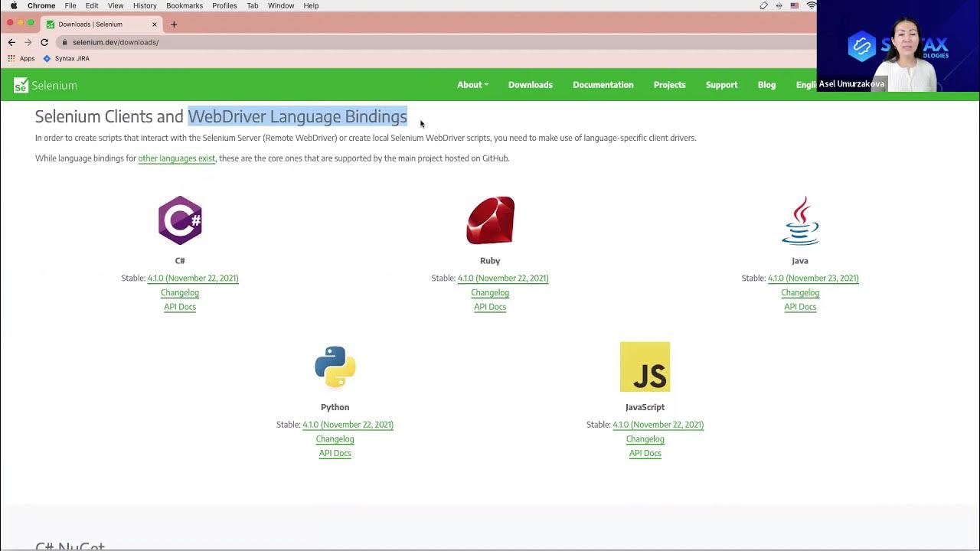Click the C# language logo
The image size is (980, 551).
coord(180,220)
